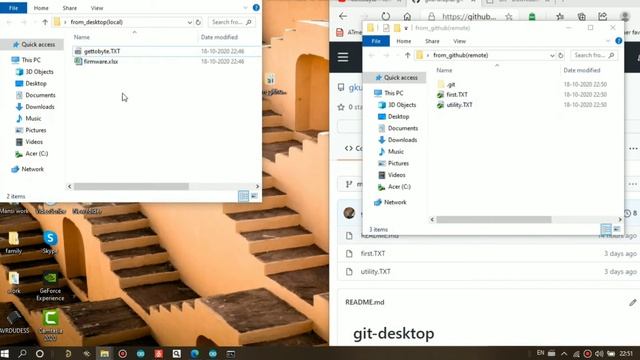Open the File tab in from_github(remote) window
640x360 pixels.
[376, 41]
